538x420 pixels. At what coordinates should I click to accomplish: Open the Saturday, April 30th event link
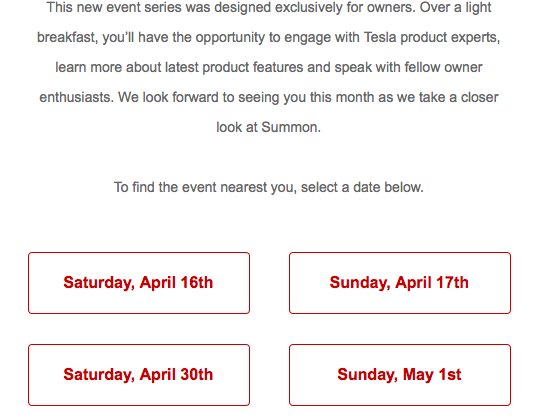point(139,375)
